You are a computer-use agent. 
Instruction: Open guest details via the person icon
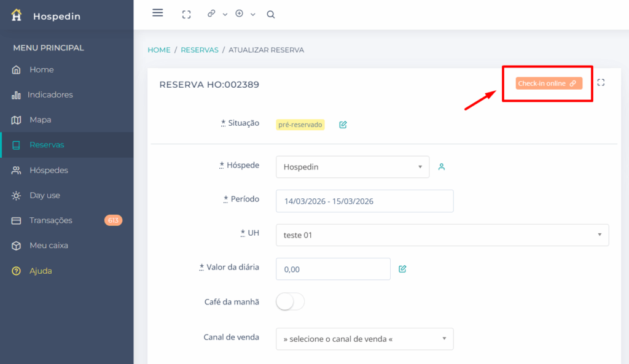(x=442, y=165)
